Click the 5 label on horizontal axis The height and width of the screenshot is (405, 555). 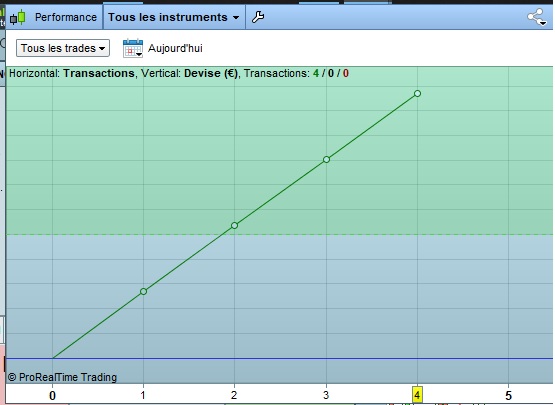click(x=508, y=395)
